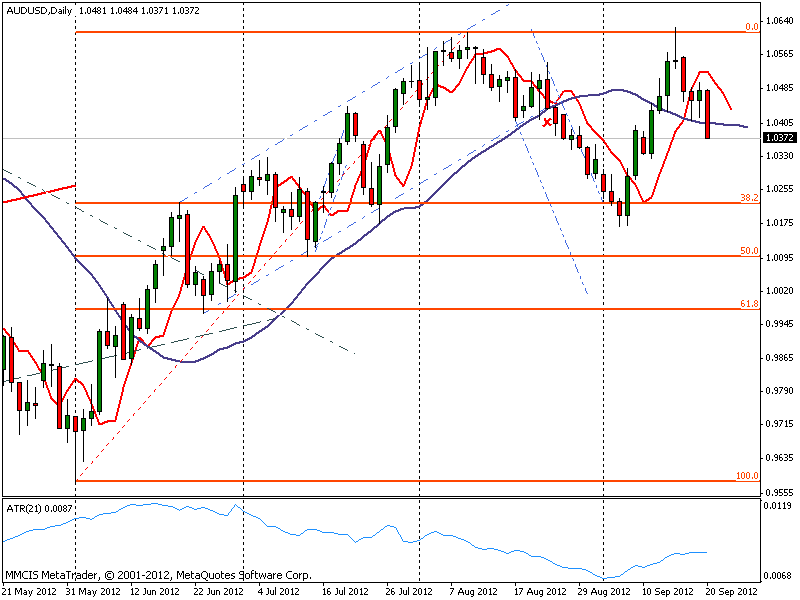
Task: Click the 1.0565 price scale label
Action: coord(780,54)
